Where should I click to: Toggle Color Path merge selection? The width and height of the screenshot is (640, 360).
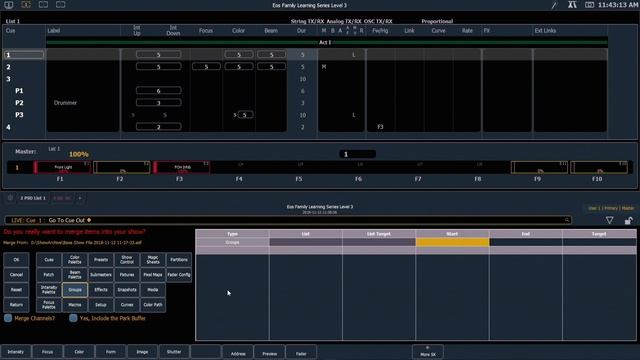coord(153,305)
